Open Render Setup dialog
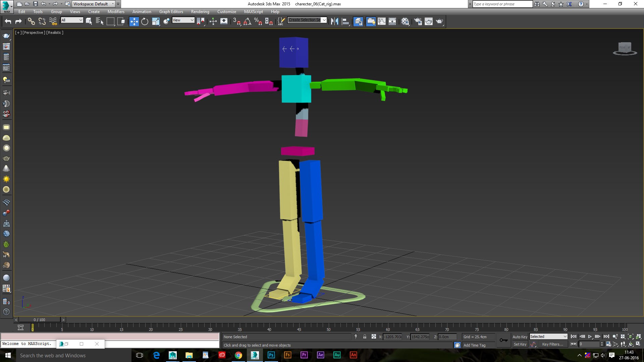The image size is (644, 362). [x=418, y=21]
